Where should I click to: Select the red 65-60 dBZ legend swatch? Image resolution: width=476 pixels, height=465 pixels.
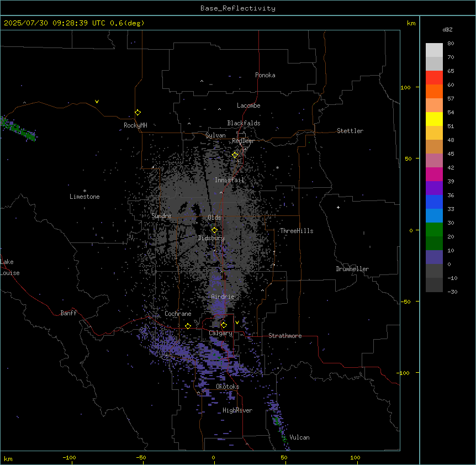(x=434, y=78)
